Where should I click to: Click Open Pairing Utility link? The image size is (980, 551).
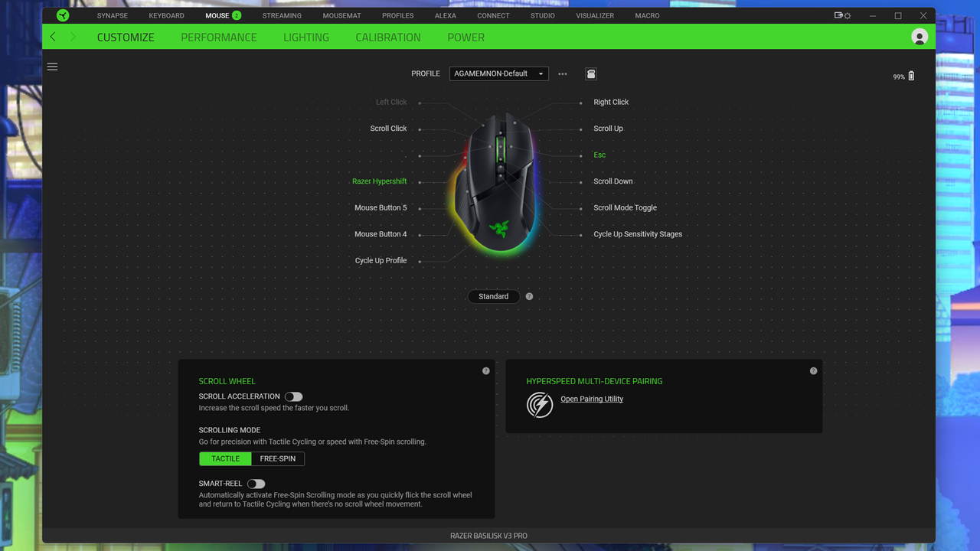pyautogui.click(x=592, y=399)
